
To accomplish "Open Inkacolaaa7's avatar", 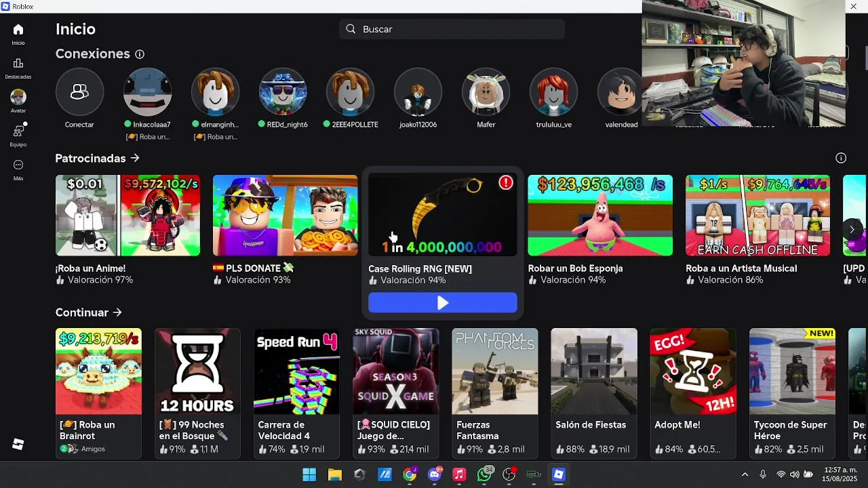I will tap(147, 91).
